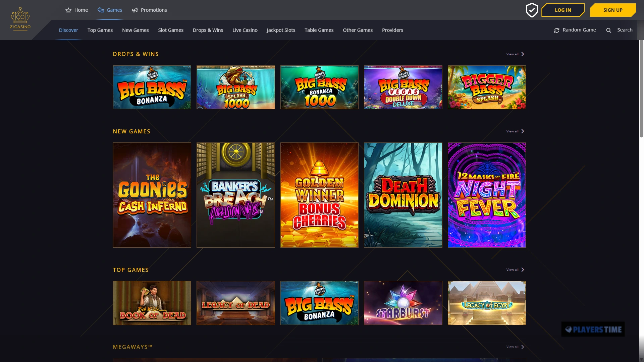Viewport: 644px width, 362px height.
Task: Click the LOG IN button
Action: click(x=563, y=10)
